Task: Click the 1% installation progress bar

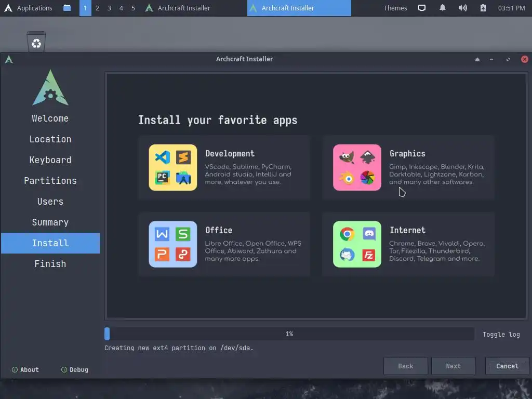Action: [289, 334]
